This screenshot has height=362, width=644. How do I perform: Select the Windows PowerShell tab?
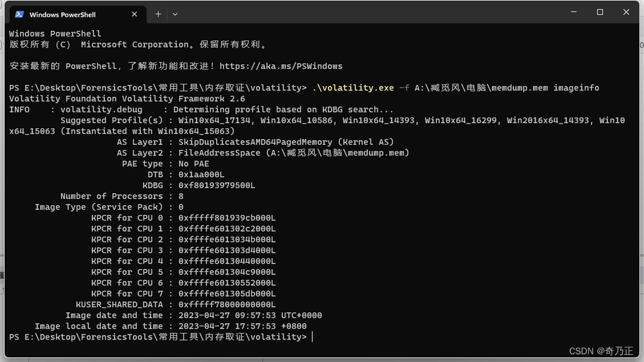(78, 14)
